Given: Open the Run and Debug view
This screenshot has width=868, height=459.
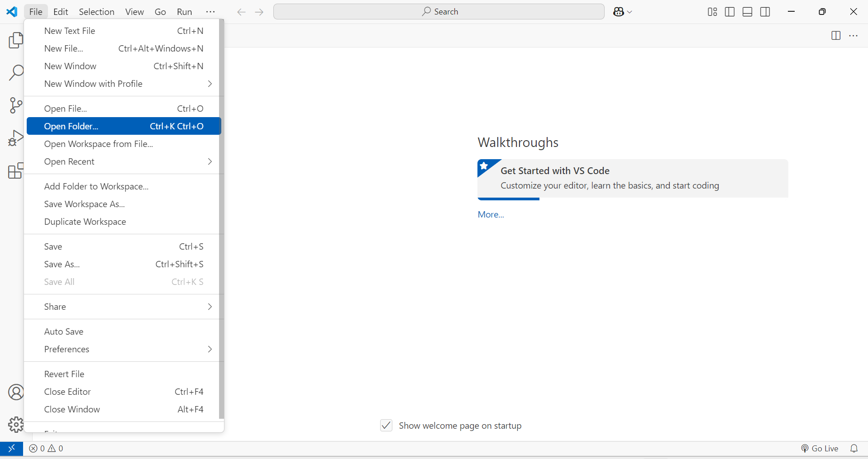Looking at the screenshot, I should (x=16, y=137).
